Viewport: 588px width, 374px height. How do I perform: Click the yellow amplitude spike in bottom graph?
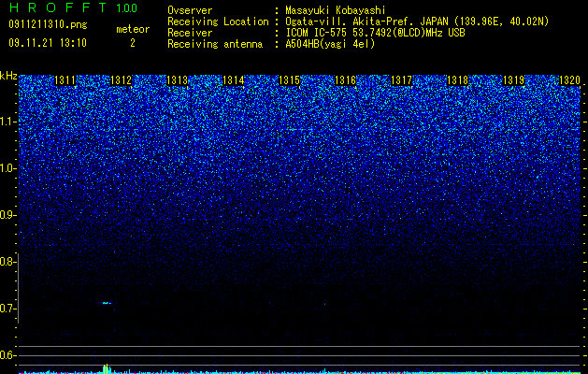point(107,367)
